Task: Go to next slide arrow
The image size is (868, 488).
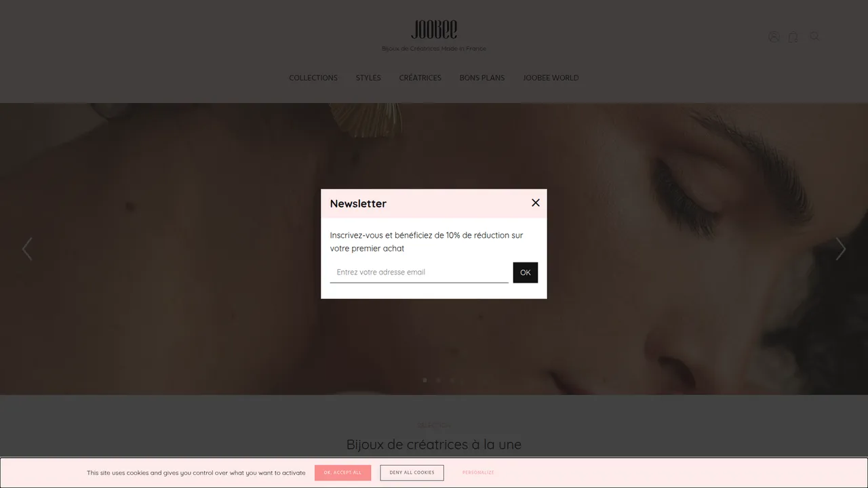Action: point(841,249)
